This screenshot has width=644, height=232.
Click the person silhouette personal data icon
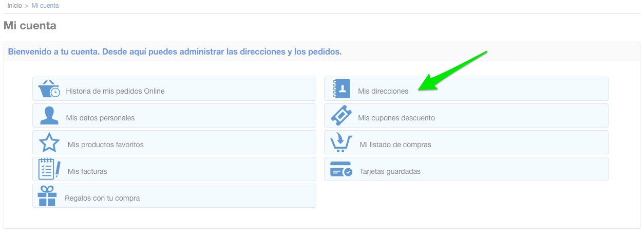[x=49, y=116]
